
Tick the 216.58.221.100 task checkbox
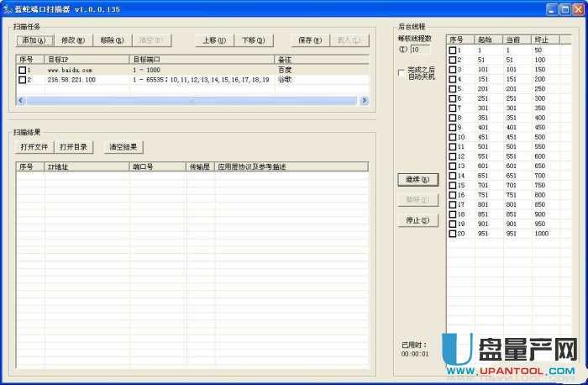23,80
